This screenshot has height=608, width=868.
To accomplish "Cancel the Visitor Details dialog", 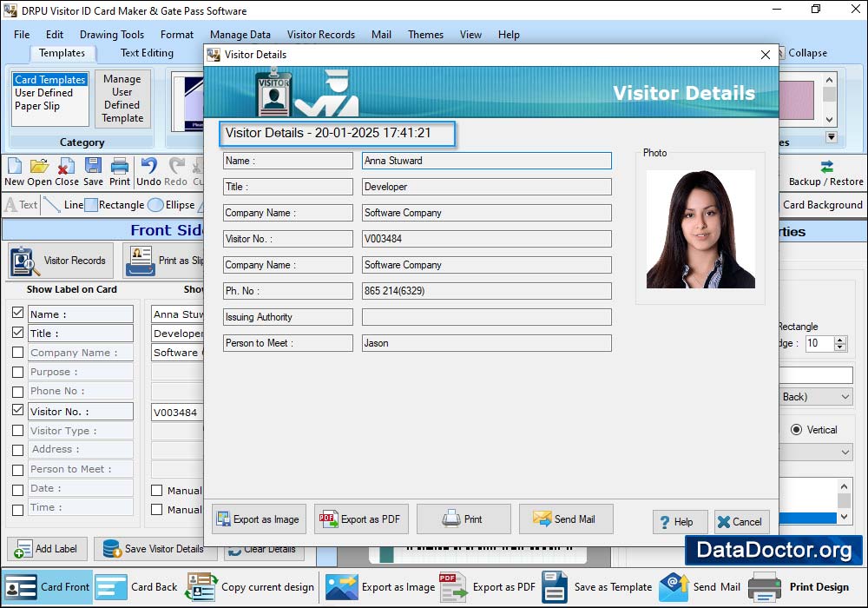I will pos(742,522).
